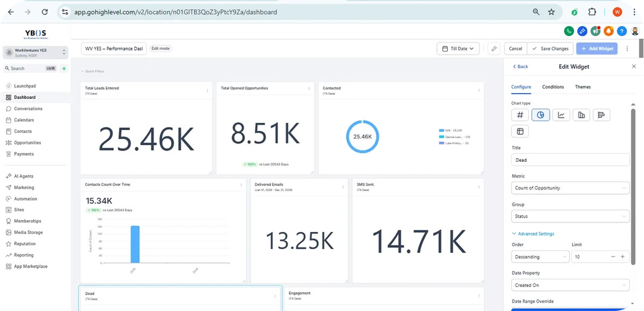Open Conversations in the sidebar
Viewport: 644px width, 311px height.
28,109
